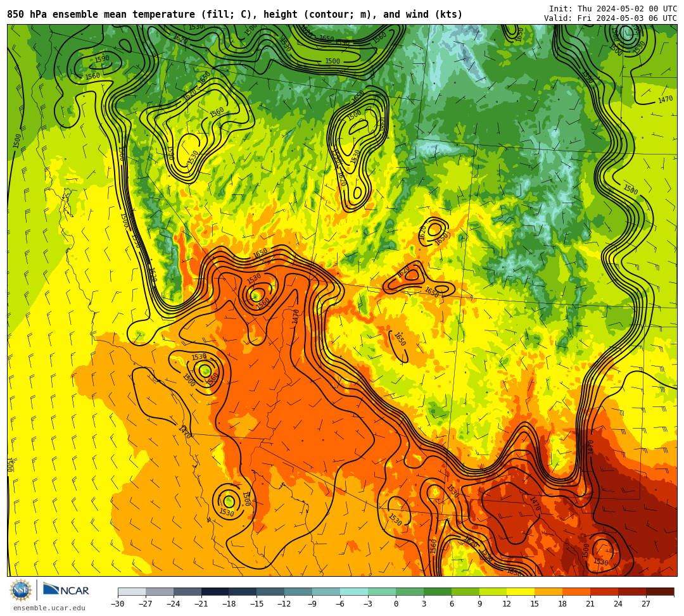Pick the colorbar swatch between −18 and −15
684x616 pixels.
pos(243,591)
